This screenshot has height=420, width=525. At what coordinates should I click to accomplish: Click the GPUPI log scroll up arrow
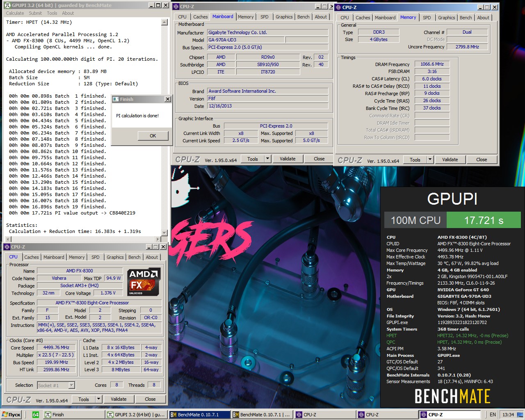pos(164,22)
